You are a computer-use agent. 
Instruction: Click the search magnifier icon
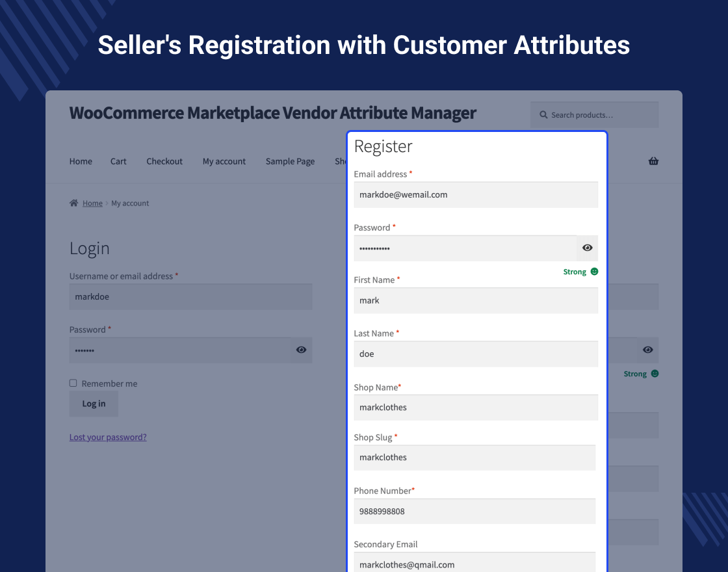(x=543, y=115)
